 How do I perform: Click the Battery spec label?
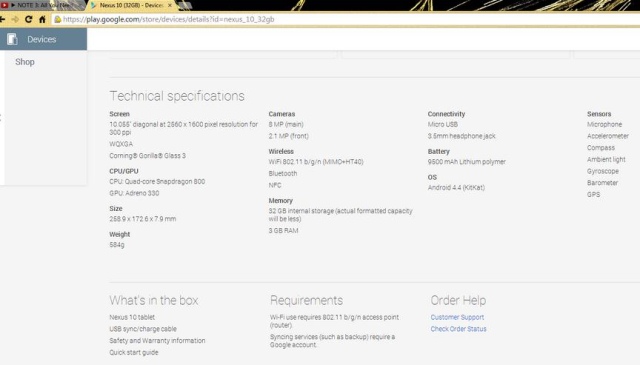(x=439, y=151)
